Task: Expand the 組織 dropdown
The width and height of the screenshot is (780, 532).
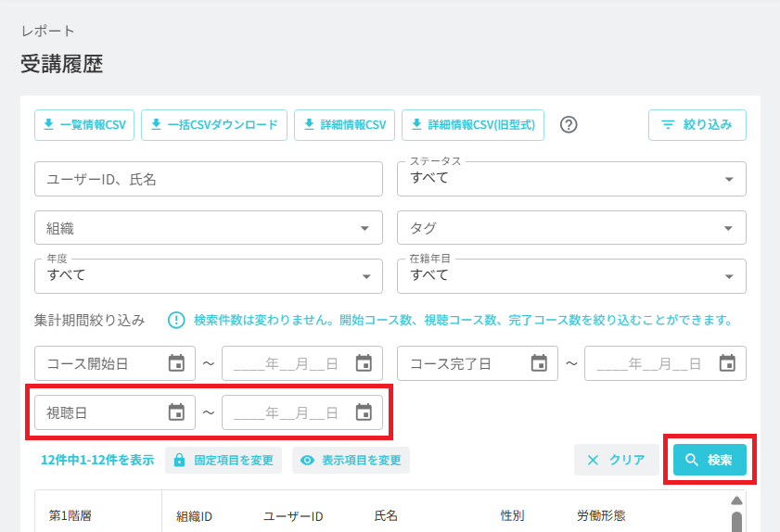Action: click(x=209, y=228)
